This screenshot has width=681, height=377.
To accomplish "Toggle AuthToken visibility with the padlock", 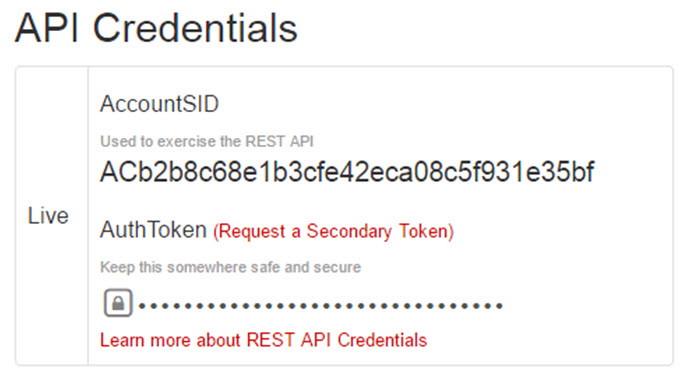I will [x=118, y=303].
